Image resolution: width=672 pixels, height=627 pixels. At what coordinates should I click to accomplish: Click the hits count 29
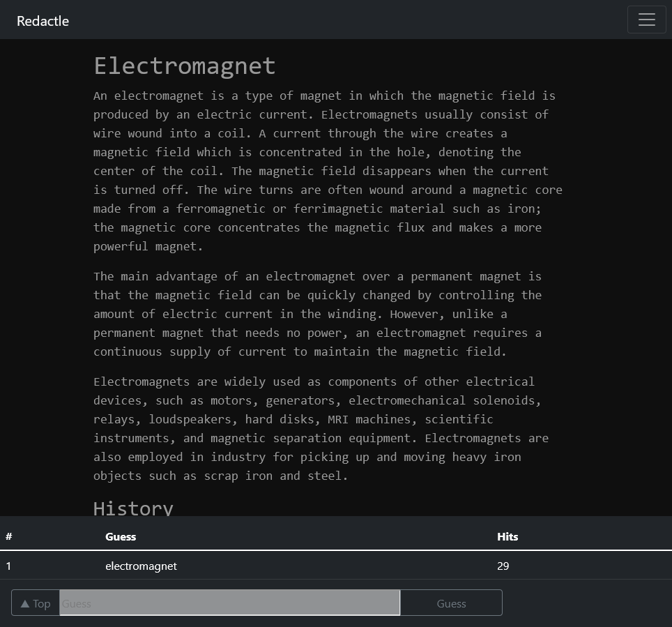pos(503,566)
